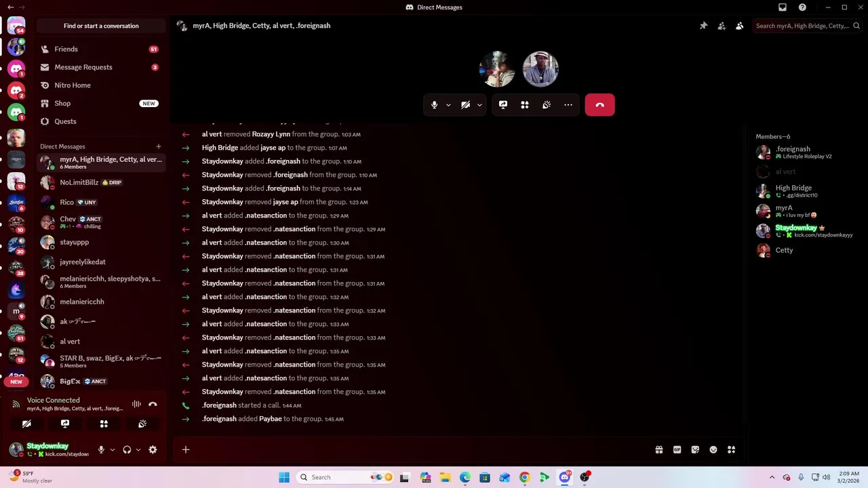Open the GIF picker
The height and width of the screenshot is (488, 868).
(x=677, y=449)
